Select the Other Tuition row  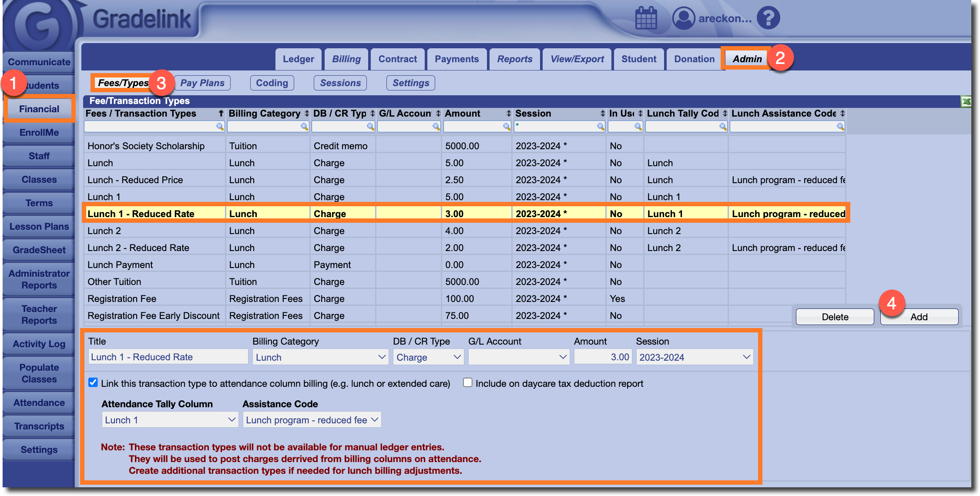(x=465, y=282)
